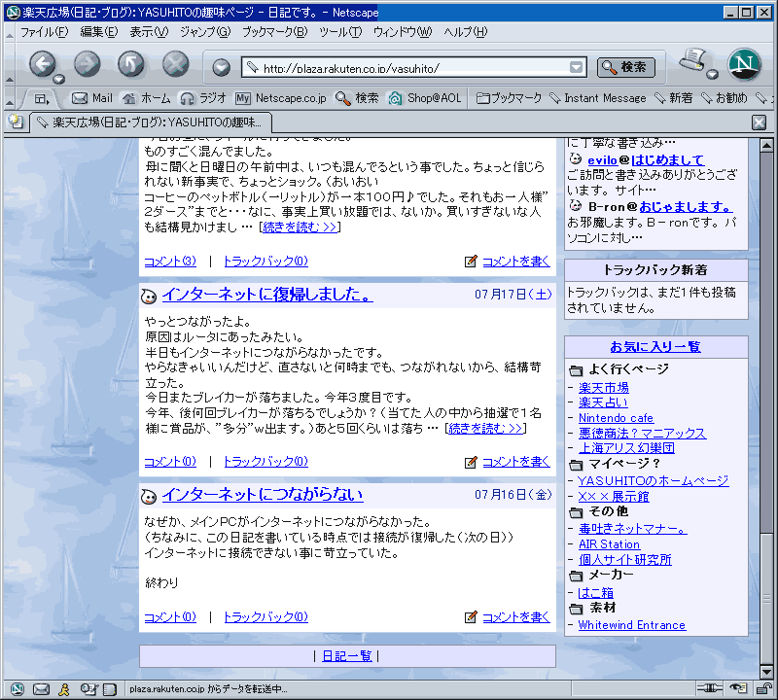Click the Print icon in the toolbar
The height and width of the screenshot is (700, 778).
pos(693,60)
